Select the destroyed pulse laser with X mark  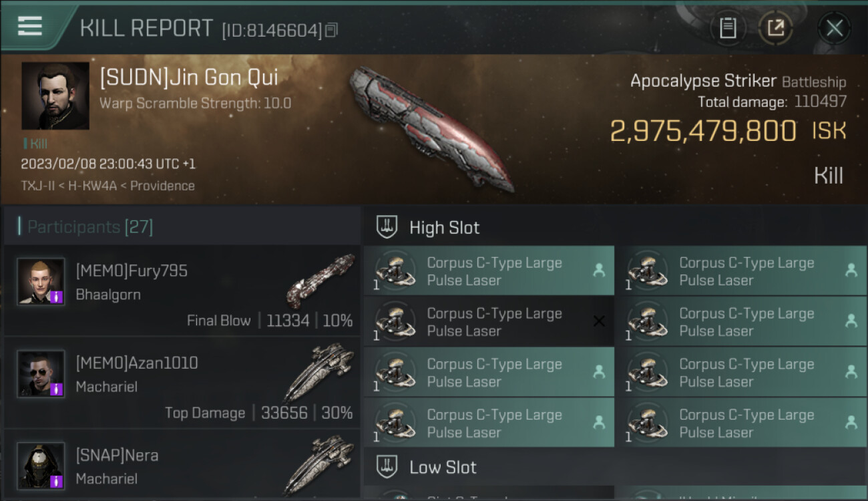click(489, 322)
